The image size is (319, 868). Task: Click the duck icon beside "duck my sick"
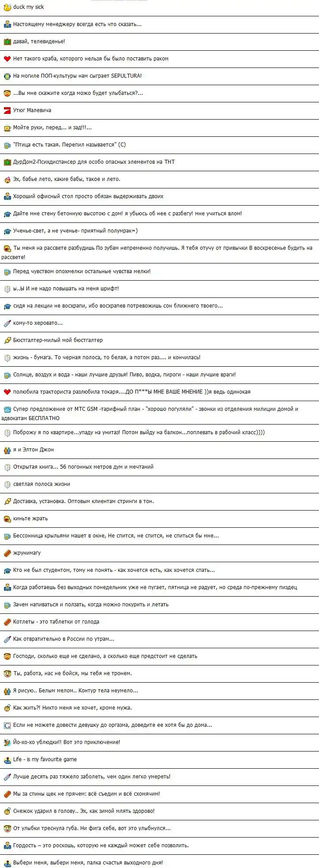click(x=7, y=7)
